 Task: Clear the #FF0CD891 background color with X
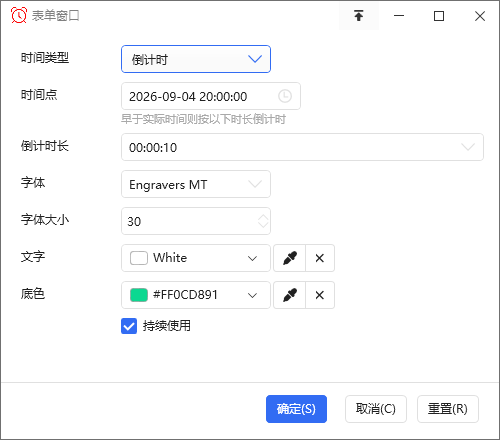[x=320, y=295]
